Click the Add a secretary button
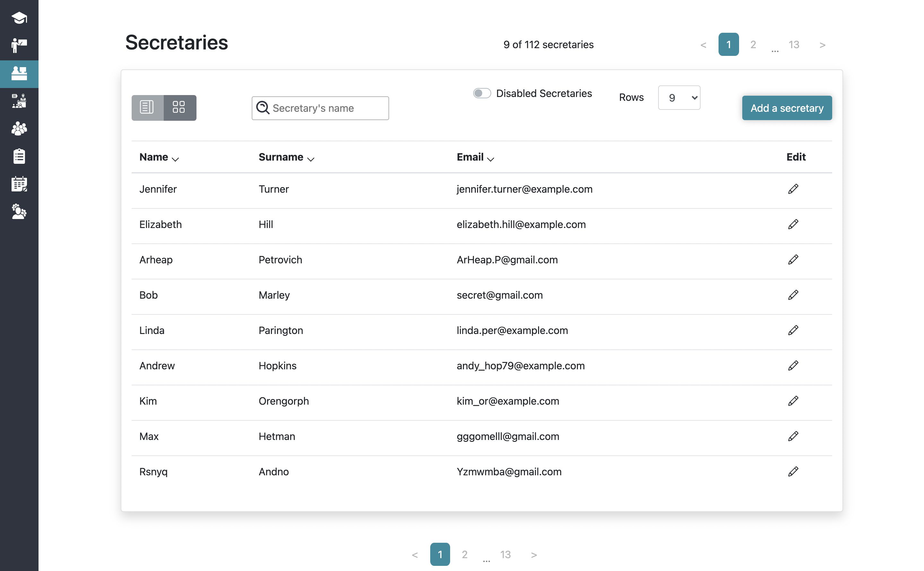The image size is (924, 571). tap(787, 108)
